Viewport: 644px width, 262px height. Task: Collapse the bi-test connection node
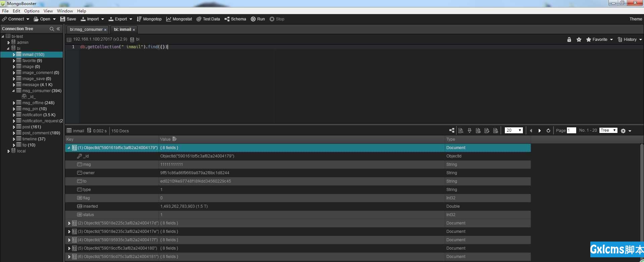tap(3, 37)
